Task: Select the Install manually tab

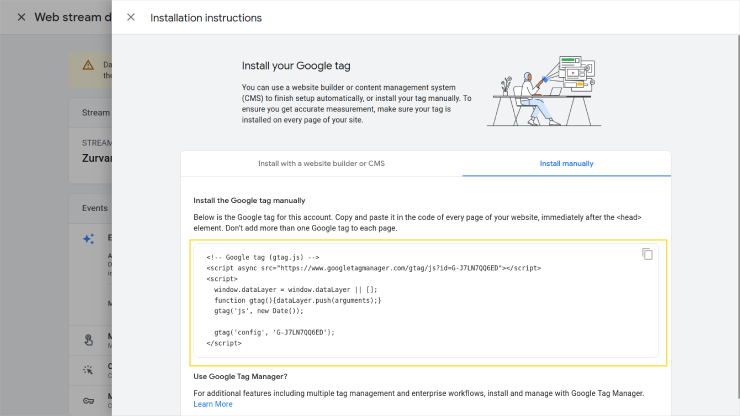Action: [x=566, y=163]
